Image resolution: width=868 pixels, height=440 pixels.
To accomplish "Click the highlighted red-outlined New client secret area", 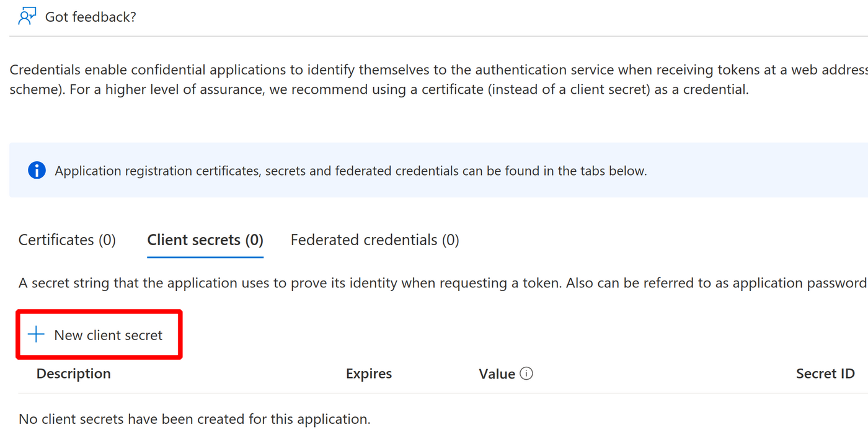I will [99, 334].
